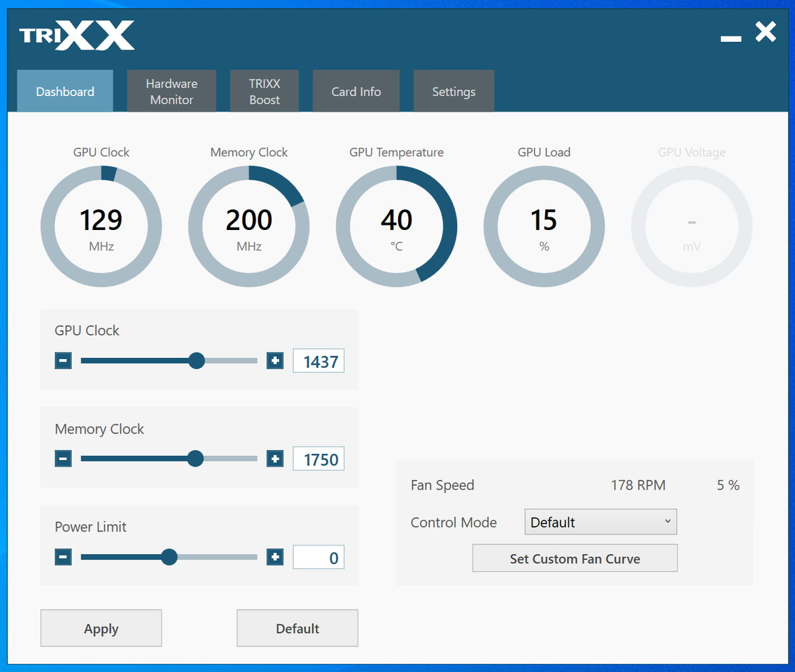795x672 pixels.
Task: Click the plus icon on Power Limit slider
Action: pyautogui.click(x=275, y=557)
